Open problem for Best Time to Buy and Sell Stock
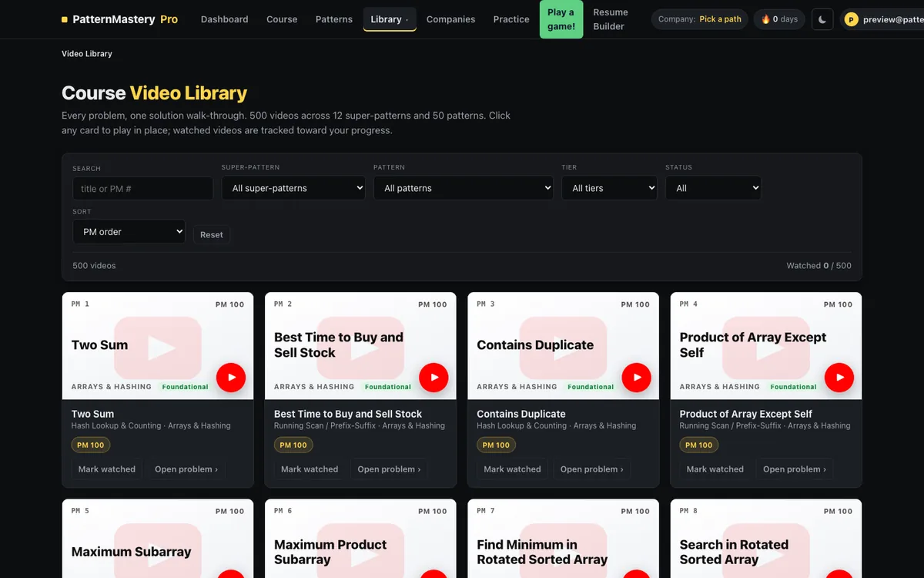The image size is (924, 578). pos(389,469)
